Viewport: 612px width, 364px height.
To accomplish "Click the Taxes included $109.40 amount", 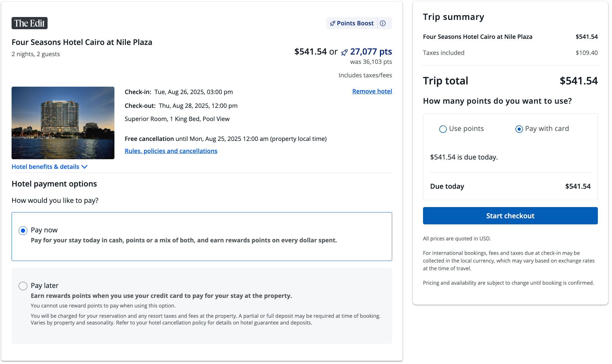I will pyautogui.click(x=587, y=53).
